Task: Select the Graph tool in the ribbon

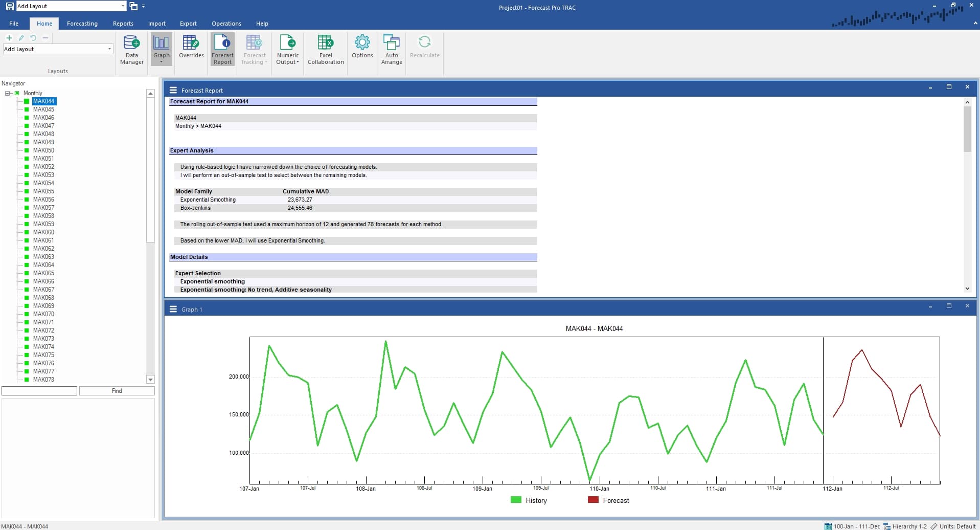Action: tap(161, 46)
